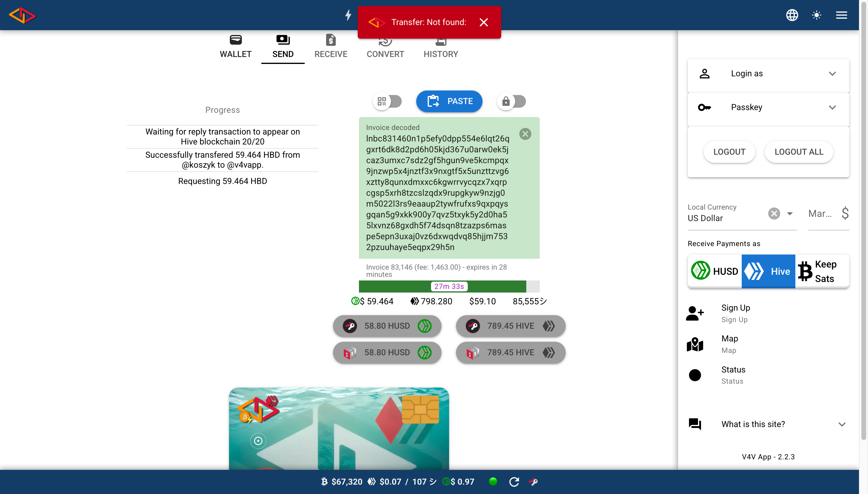Toggle light/dark mode sun icon
Screen dimensions: 868x494
click(x=816, y=15)
